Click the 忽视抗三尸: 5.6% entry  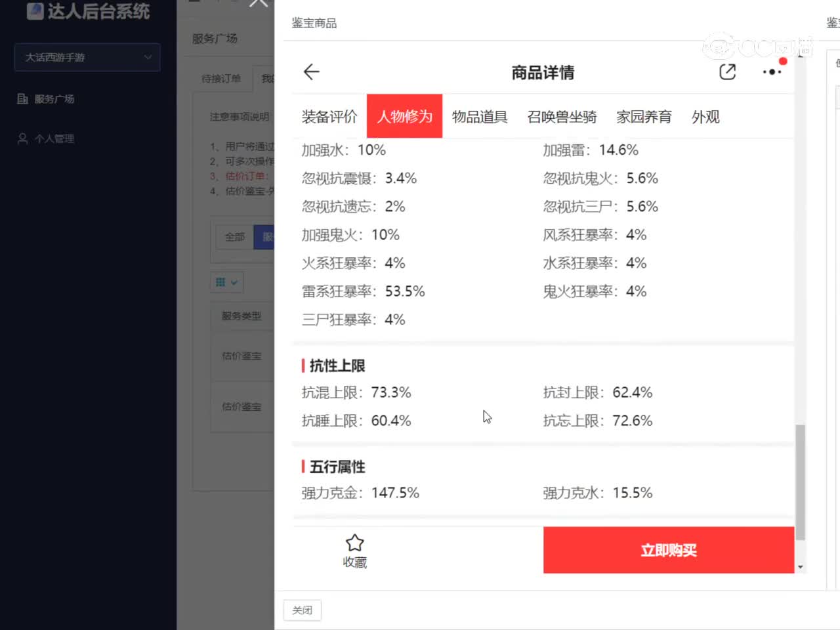pos(600,206)
